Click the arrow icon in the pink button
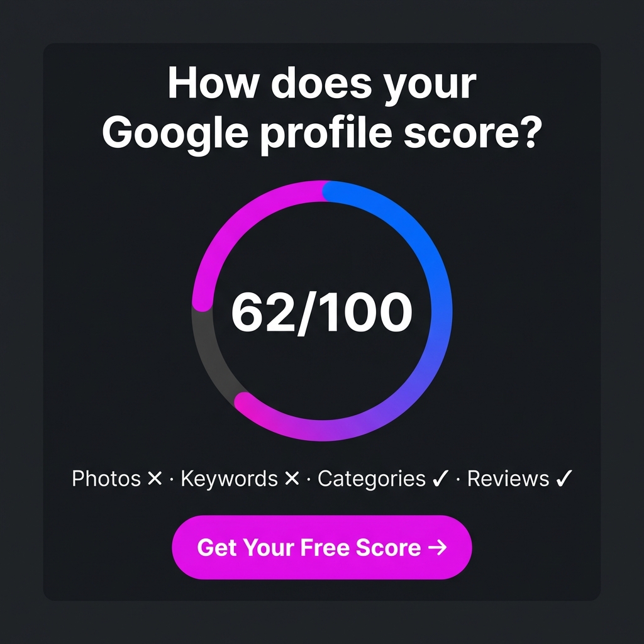Viewport: 644px width, 644px height. 438,547
